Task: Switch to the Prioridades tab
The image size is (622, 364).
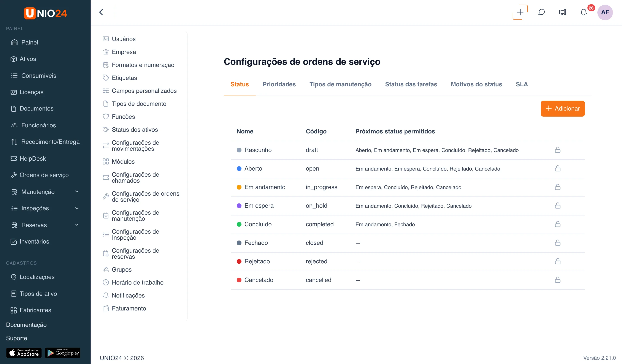Action: (x=279, y=84)
